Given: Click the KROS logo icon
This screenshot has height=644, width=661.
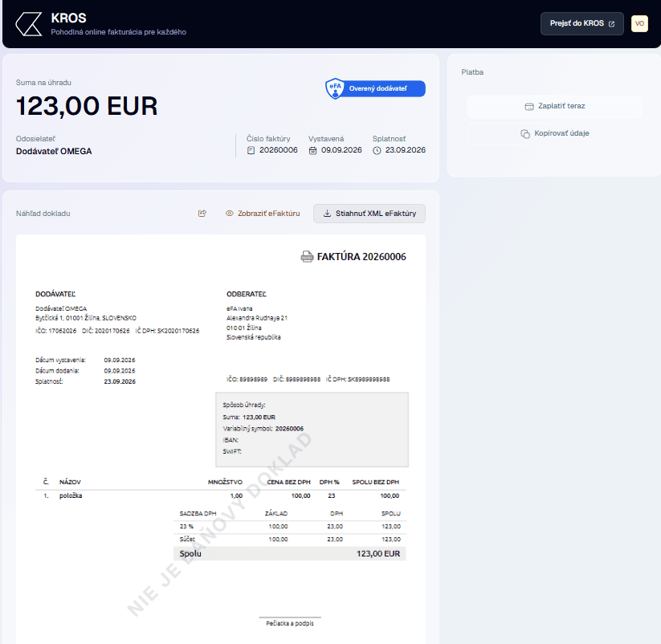Looking at the screenshot, I should tap(29, 24).
